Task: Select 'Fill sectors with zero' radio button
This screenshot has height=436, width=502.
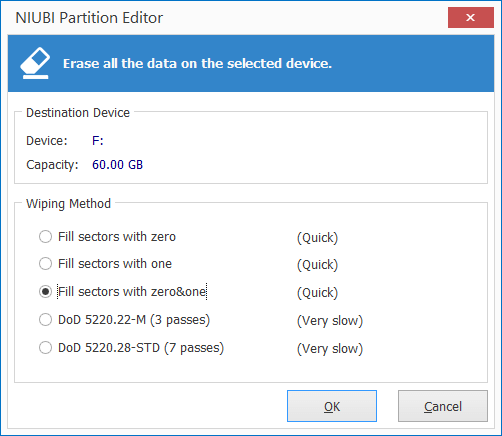Action: coord(45,237)
